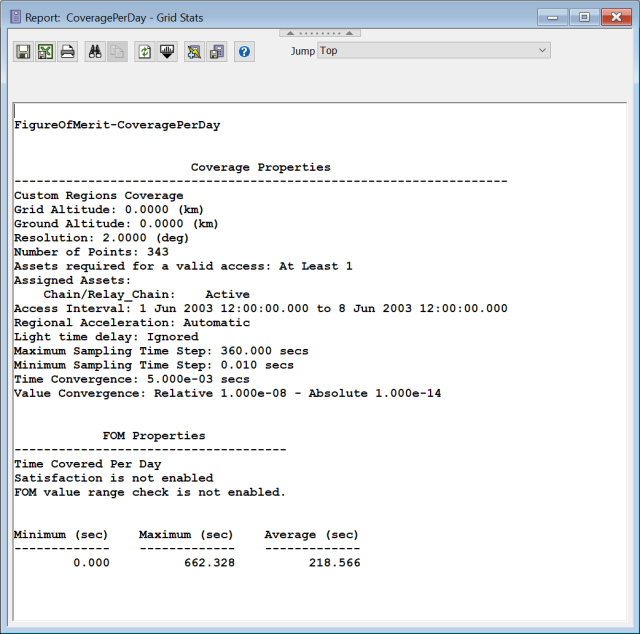The height and width of the screenshot is (634, 640).
Task: Click the FigureOfMerit-CoveragePerDay heading text
Action: point(117,125)
